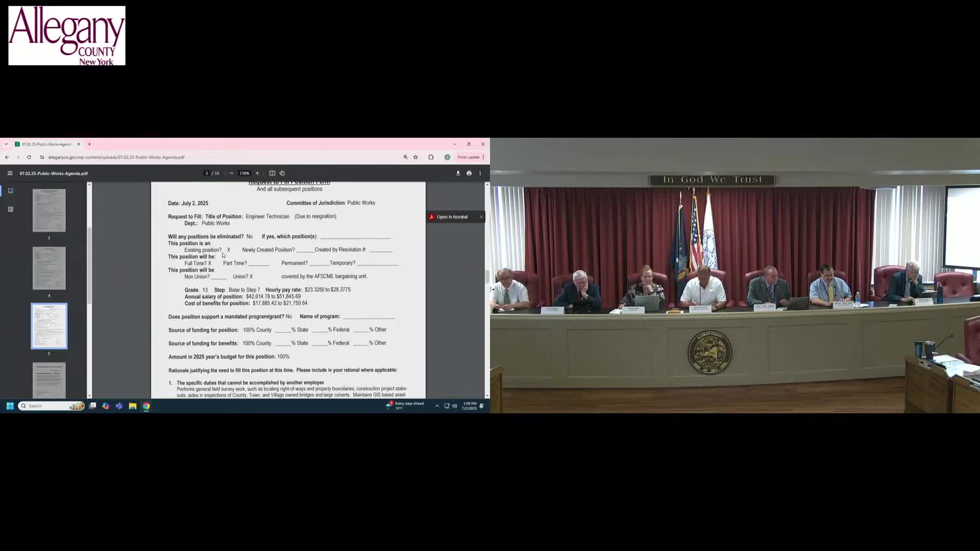The image size is (980, 551).
Task: Bookmark this page with the star icon
Action: point(415,157)
